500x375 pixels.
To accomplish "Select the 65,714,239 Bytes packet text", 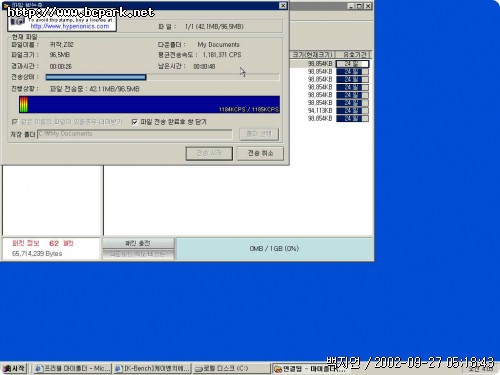I will 37,254.
